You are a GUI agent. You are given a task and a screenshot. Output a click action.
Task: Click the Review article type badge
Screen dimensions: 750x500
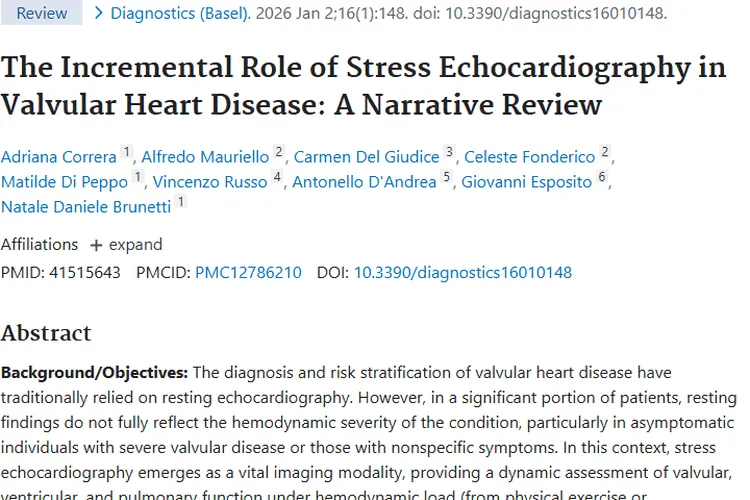coord(40,13)
